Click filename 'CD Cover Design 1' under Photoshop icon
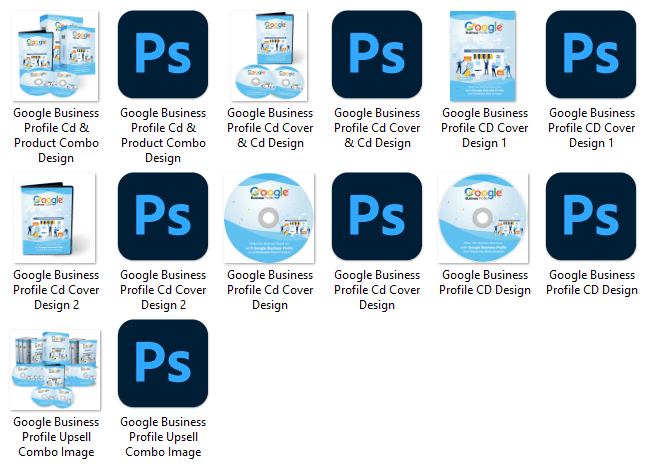648x474 pixels. tap(591, 128)
